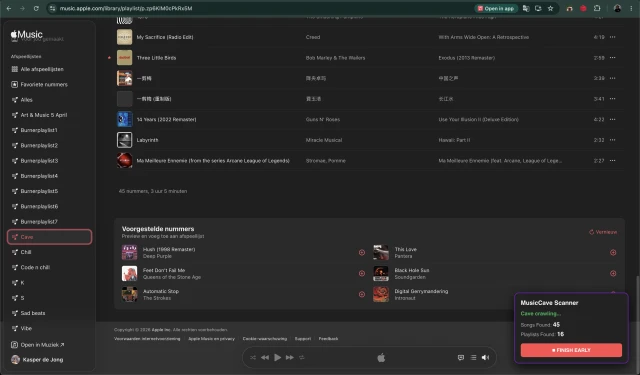The width and height of the screenshot is (640, 375).
Task: Add Automatic Stop to the playlist
Action: point(362,294)
